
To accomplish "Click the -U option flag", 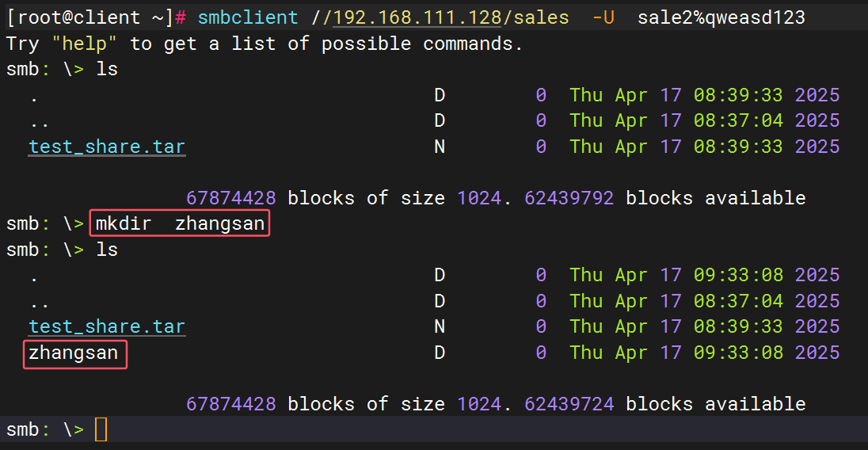I will click(603, 17).
